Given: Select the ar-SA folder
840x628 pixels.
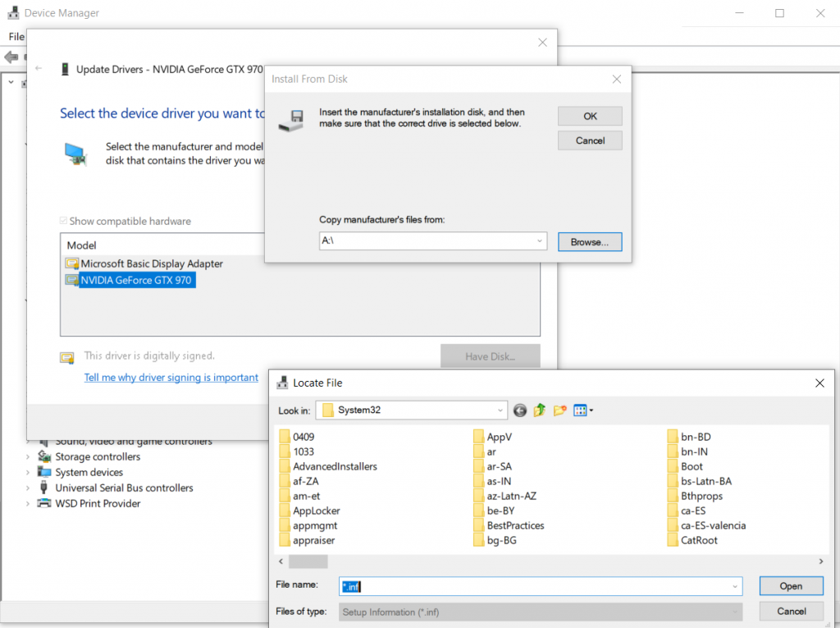Looking at the screenshot, I should (x=492, y=466).
